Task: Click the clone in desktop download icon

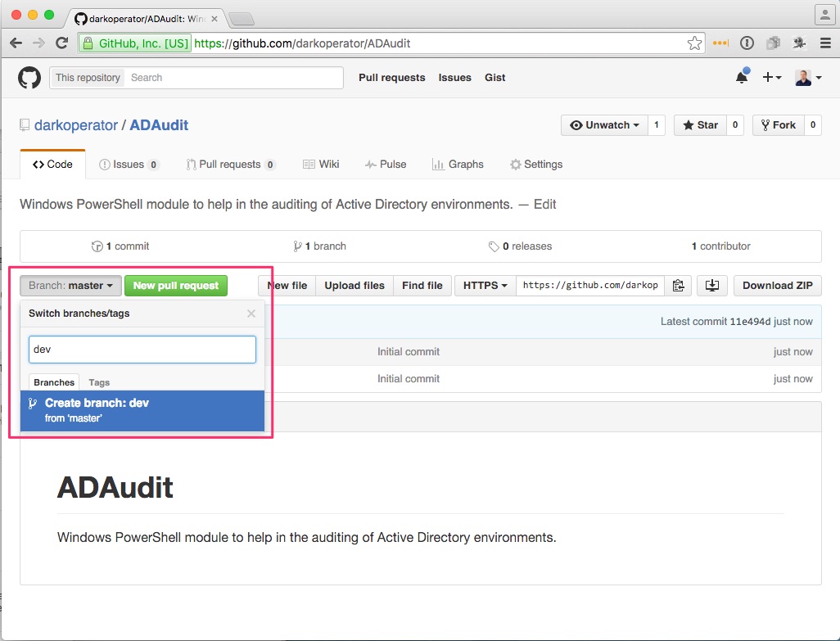Action: pyautogui.click(x=712, y=286)
